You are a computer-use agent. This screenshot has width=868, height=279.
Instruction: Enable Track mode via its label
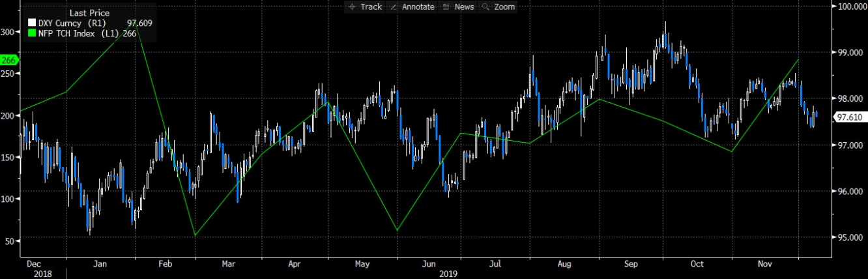[x=371, y=7]
